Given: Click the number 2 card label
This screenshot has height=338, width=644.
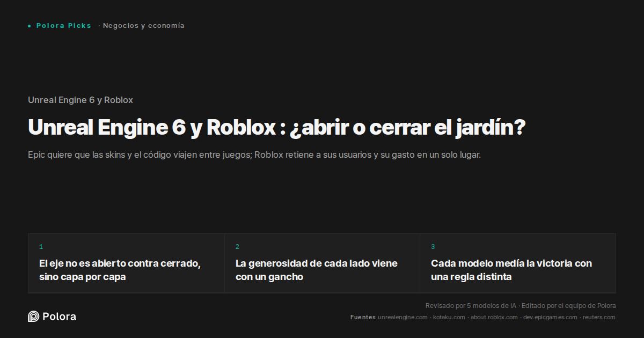Looking at the screenshot, I should (237, 247).
